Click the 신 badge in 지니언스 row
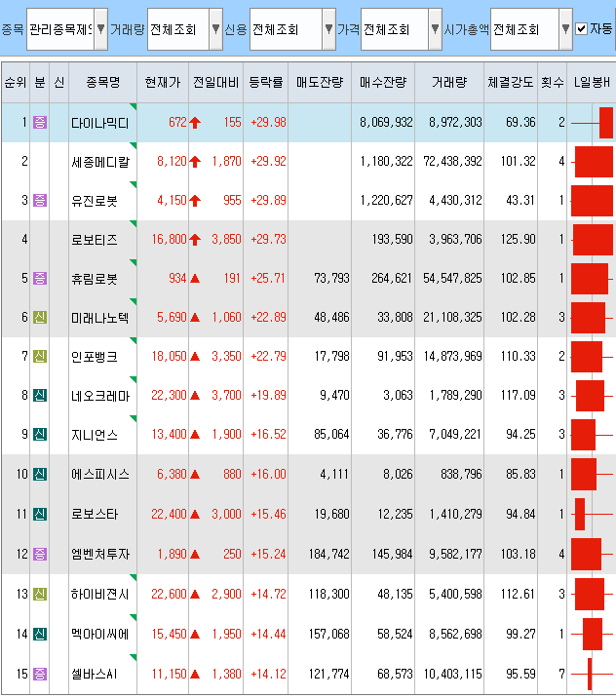 coord(40,434)
